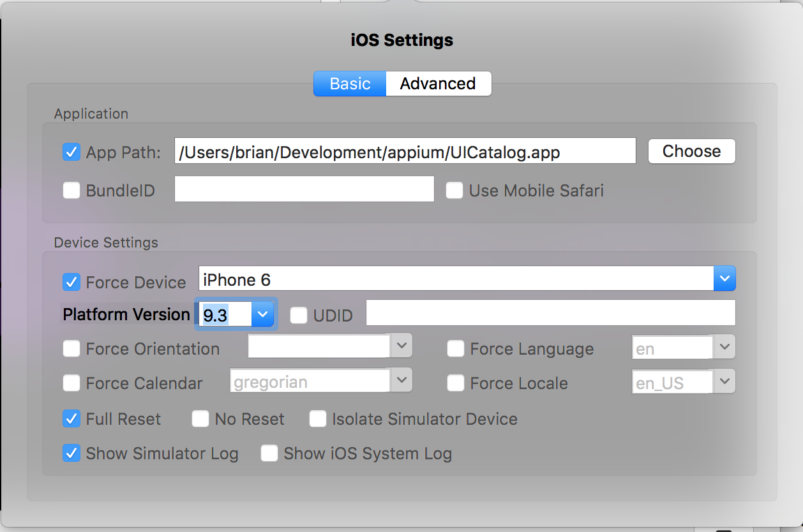Enable the UDID checkbox
This screenshot has height=532, width=803.
click(x=299, y=315)
